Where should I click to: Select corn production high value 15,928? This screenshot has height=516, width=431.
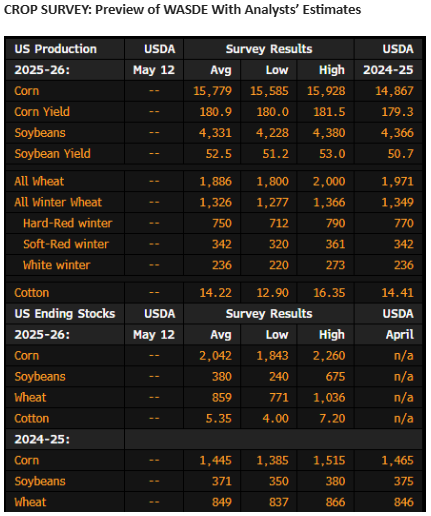coord(326,91)
